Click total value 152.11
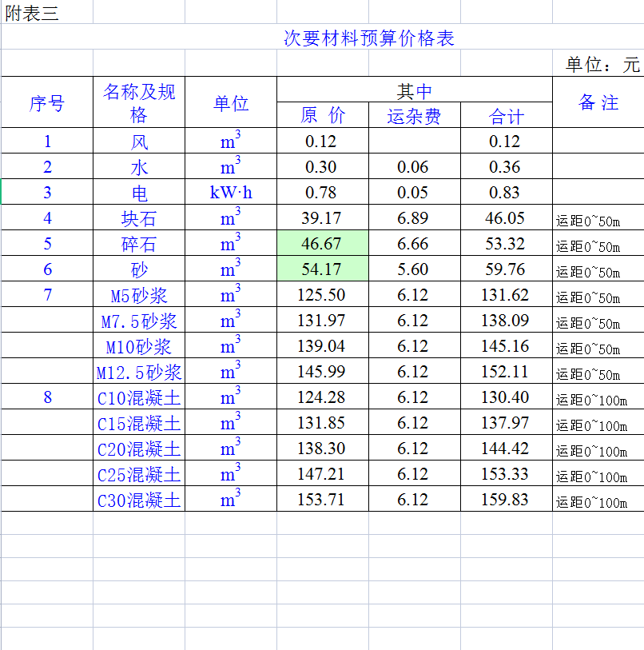 point(507,372)
